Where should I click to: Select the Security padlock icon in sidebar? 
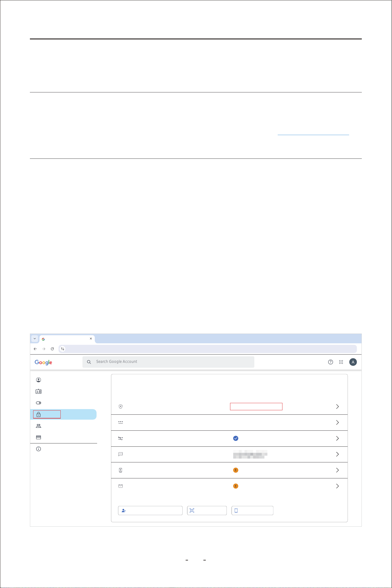click(38, 414)
